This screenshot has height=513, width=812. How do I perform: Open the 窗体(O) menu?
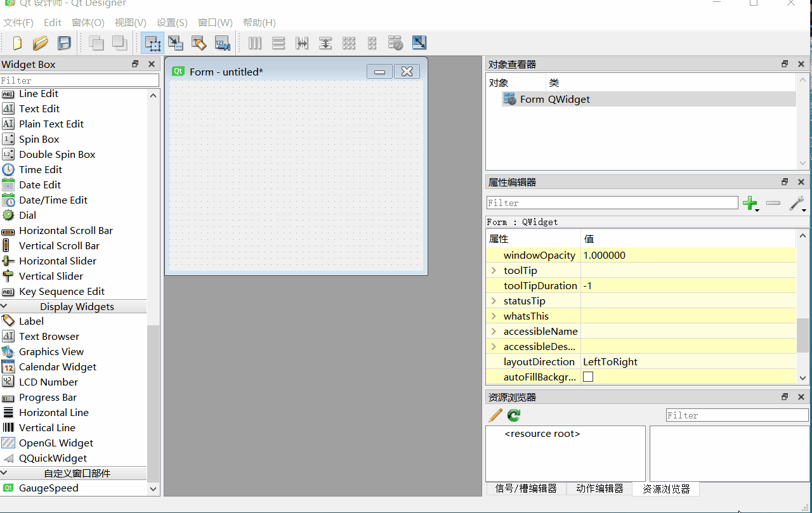(88, 22)
